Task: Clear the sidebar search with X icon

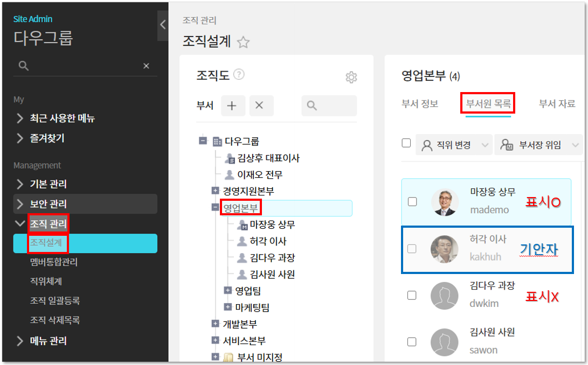Action: point(146,66)
